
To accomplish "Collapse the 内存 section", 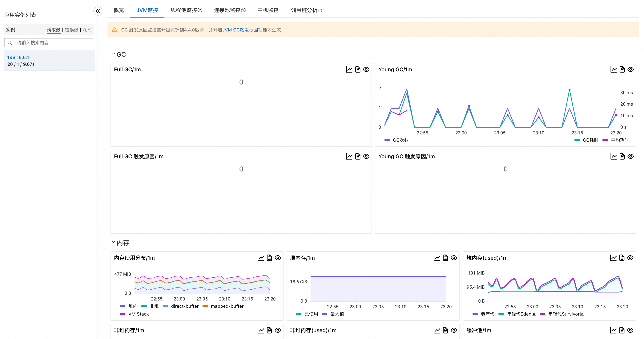I will point(114,242).
